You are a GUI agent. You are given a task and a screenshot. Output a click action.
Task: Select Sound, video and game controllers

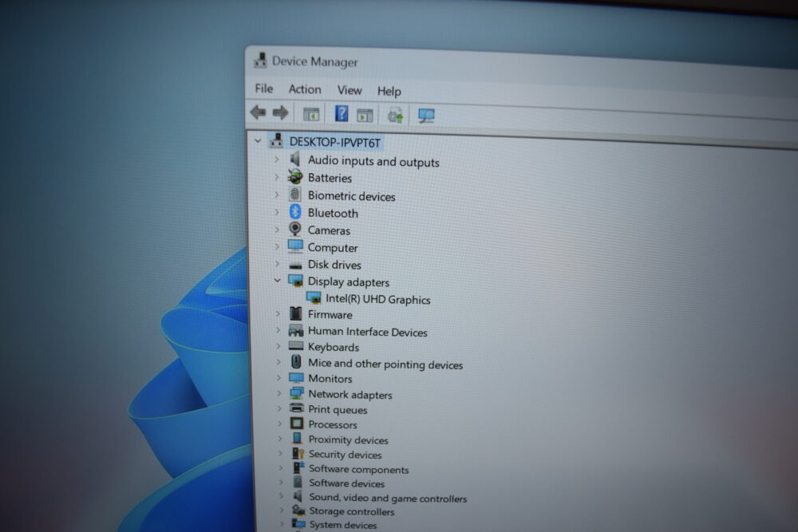pos(388,498)
